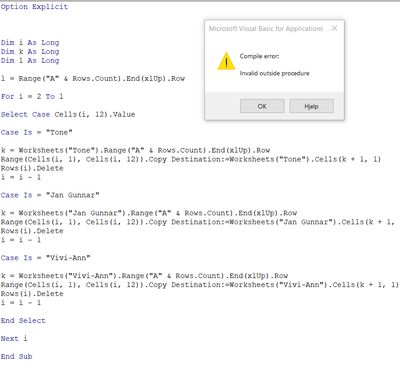Viewport: 400px width, 378px height.
Task: Click the 'Dim k As Long' line
Action: (x=30, y=52)
